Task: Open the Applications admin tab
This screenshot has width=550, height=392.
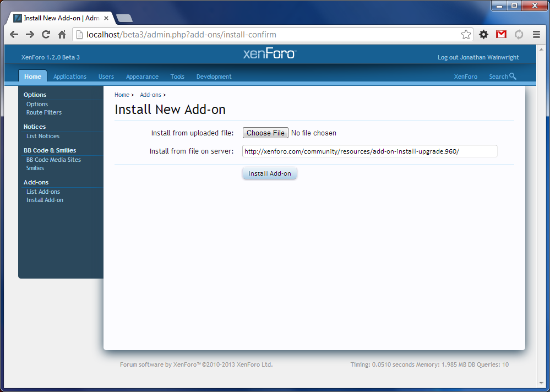Action: [70, 77]
